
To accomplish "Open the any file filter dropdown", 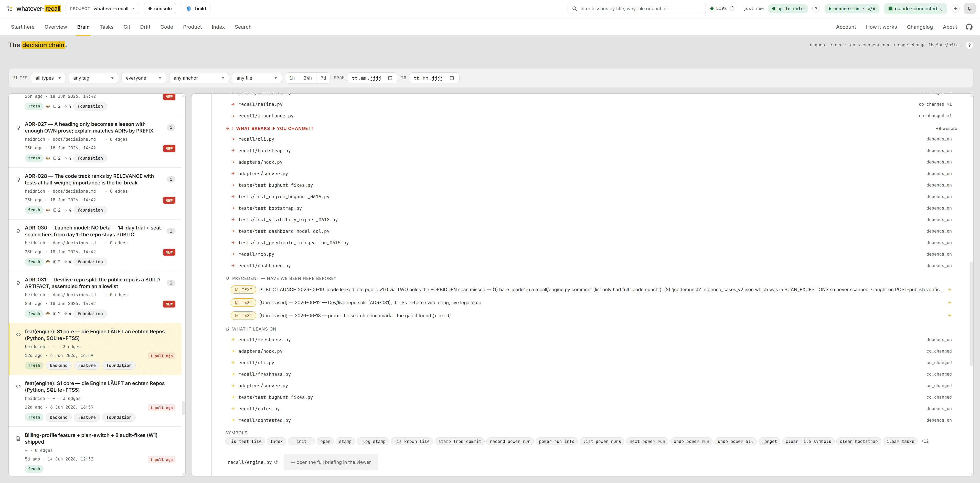I will coord(257,78).
